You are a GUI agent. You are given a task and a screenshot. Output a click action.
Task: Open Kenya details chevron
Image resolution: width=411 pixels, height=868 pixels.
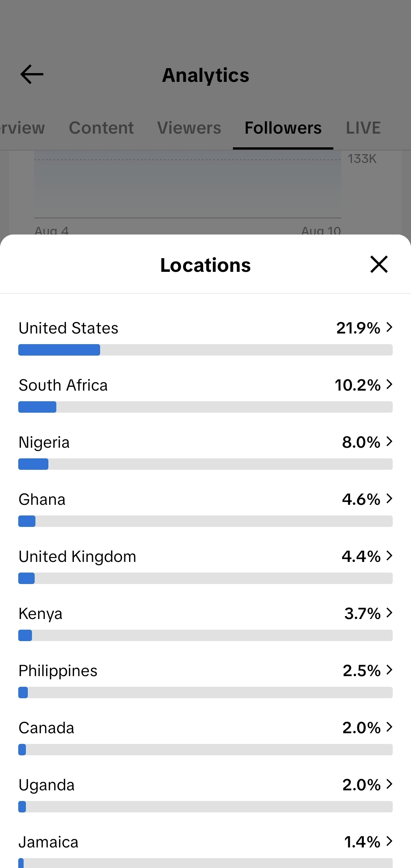point(389,613)
